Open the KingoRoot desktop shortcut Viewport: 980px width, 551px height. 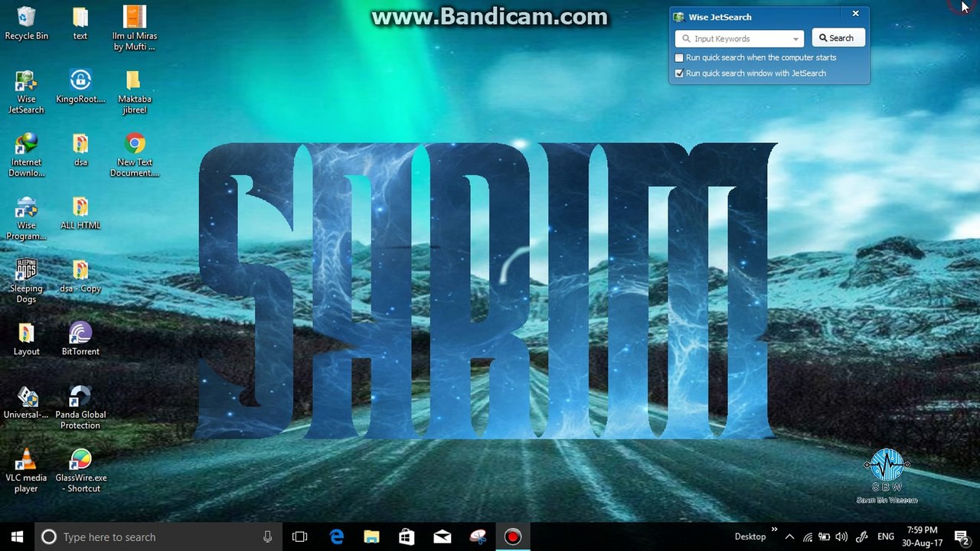pyautogui.click(x=80, y=86)
